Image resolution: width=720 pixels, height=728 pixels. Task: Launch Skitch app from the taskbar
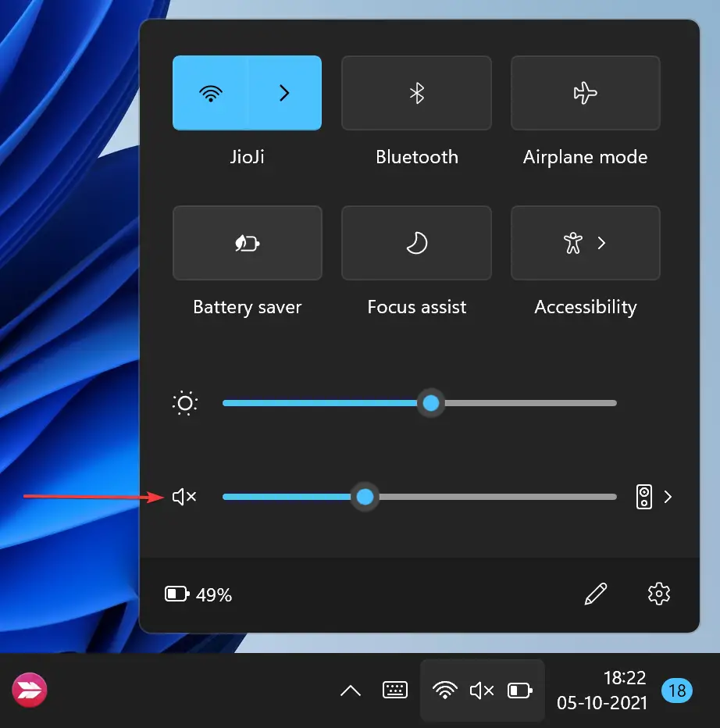29,690
